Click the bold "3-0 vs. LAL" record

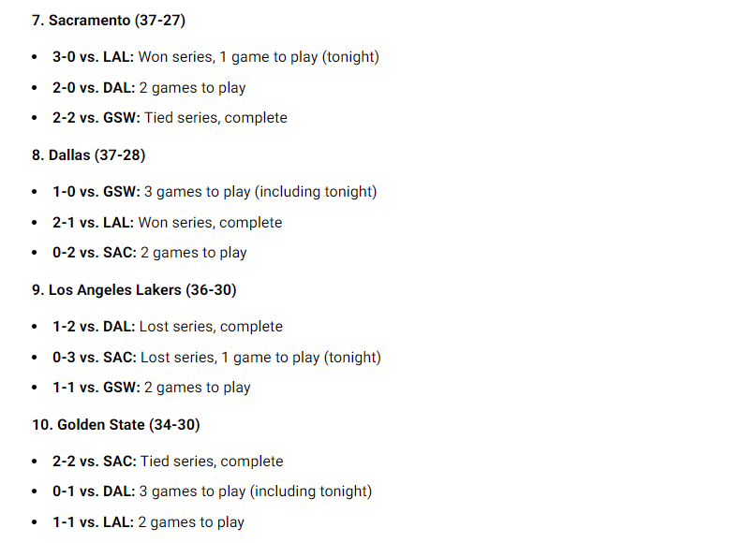pos(94,57)
